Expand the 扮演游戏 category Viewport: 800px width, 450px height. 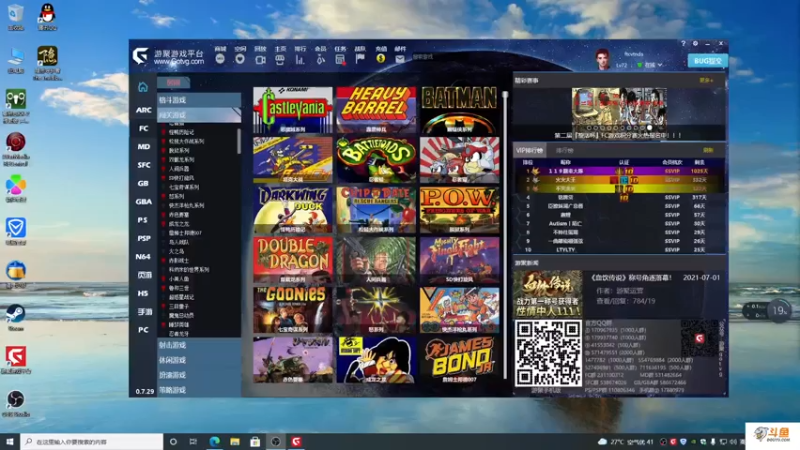(x=198, y=375)
